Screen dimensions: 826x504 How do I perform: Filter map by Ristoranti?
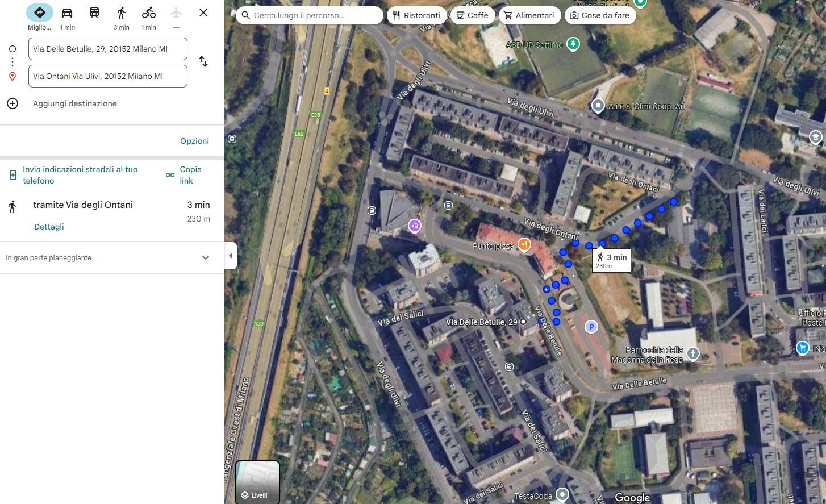tap(418, 15)
